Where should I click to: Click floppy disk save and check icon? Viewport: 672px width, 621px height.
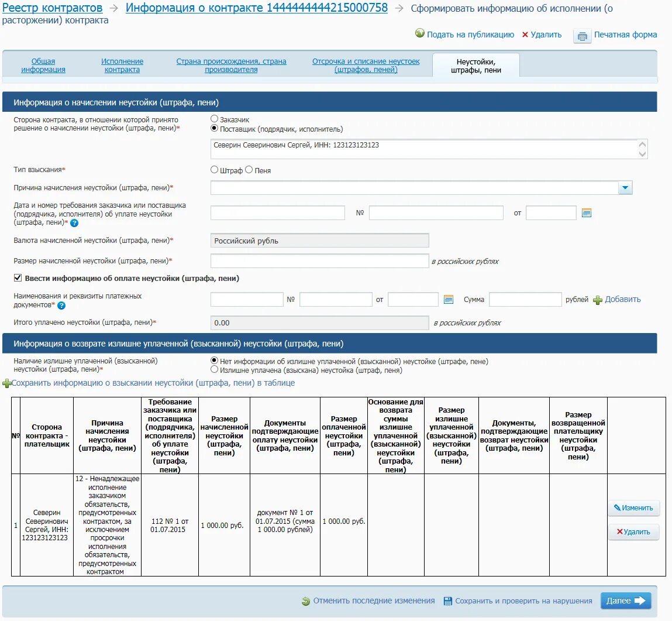coord(448,601)
